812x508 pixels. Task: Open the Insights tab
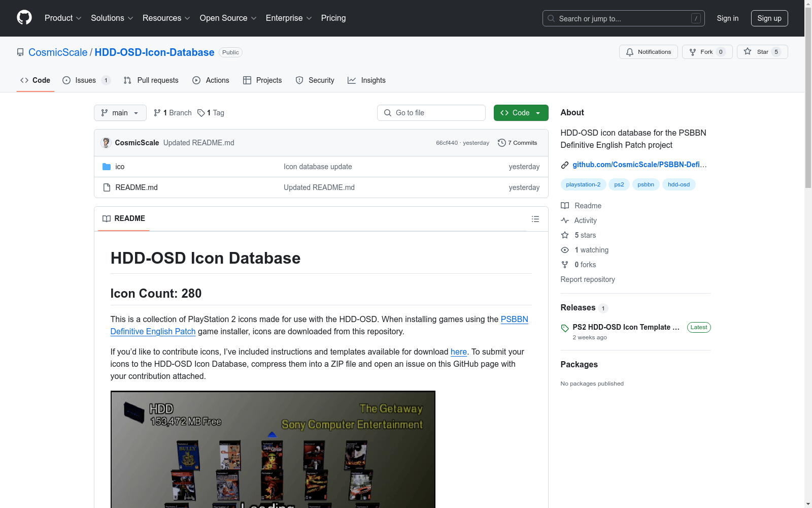[x=366, y=80]
